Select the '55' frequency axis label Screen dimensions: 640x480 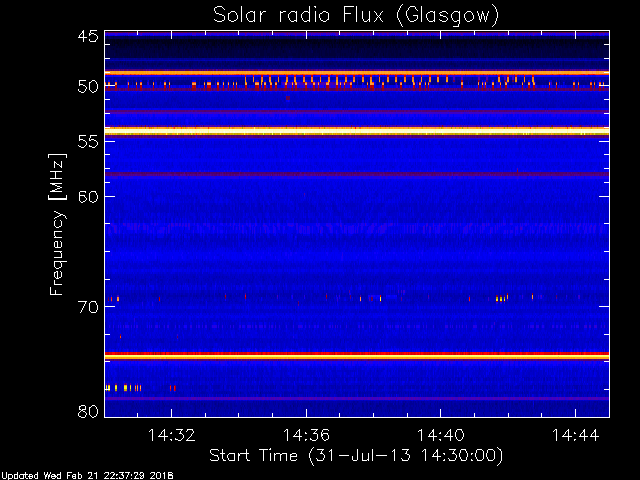[x=88, y=142]
